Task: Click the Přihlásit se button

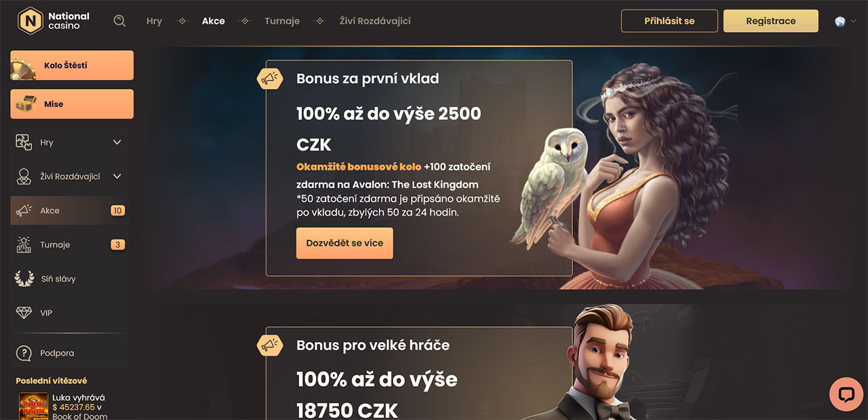Action: [x=669, y=21]
